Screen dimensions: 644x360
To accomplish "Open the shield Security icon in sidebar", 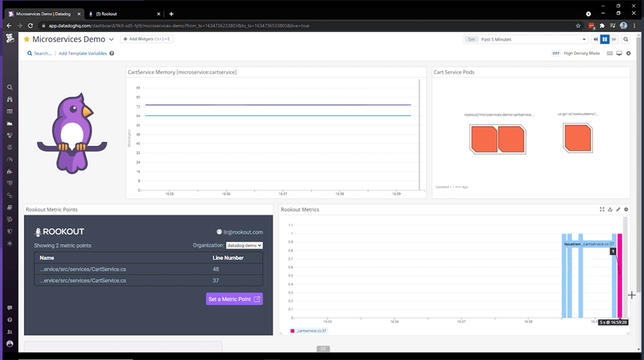I will pyautogui.click(x=10, y=232).
